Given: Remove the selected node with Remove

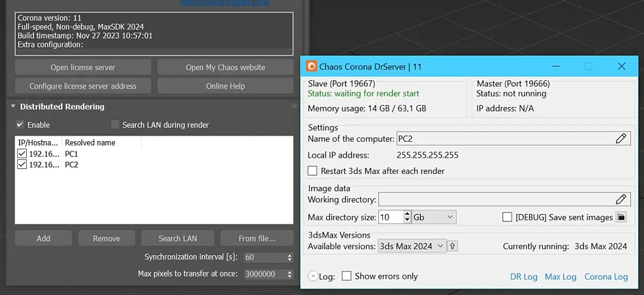Looking at the screenshot, I should (x=106, y=238).
